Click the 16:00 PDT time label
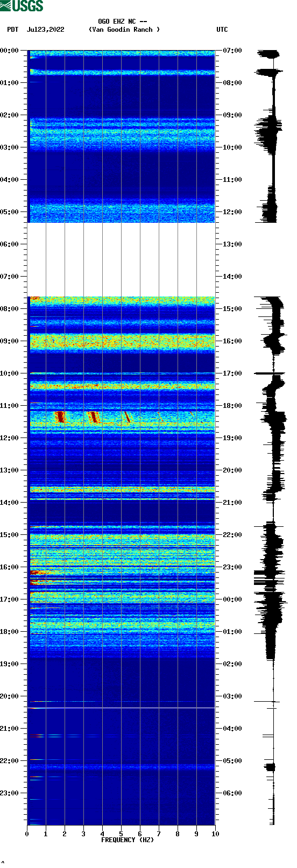 [x=10, y=567]
